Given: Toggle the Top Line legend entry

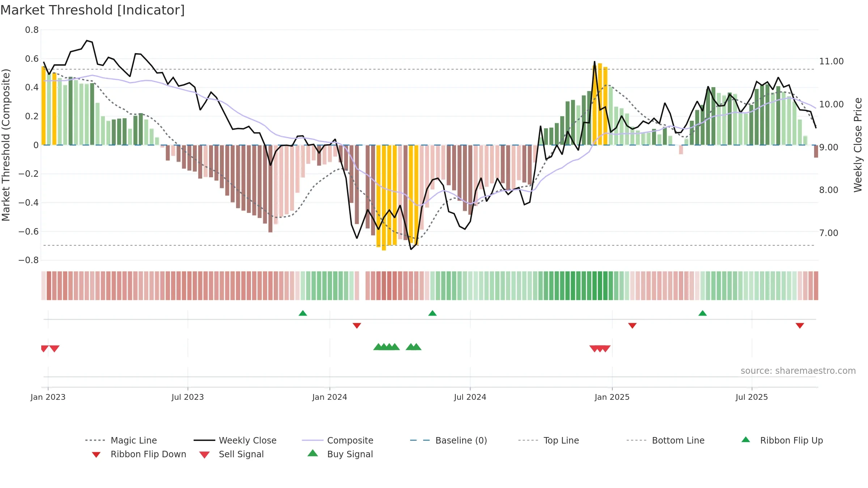Looking at the screenshot, I should pyautogui.click(x=548, y=440).
